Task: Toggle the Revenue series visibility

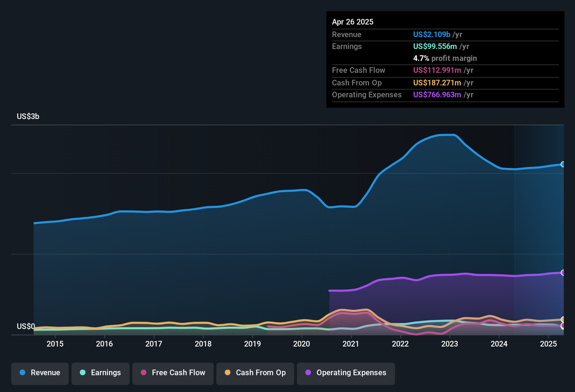Action: 40,373
